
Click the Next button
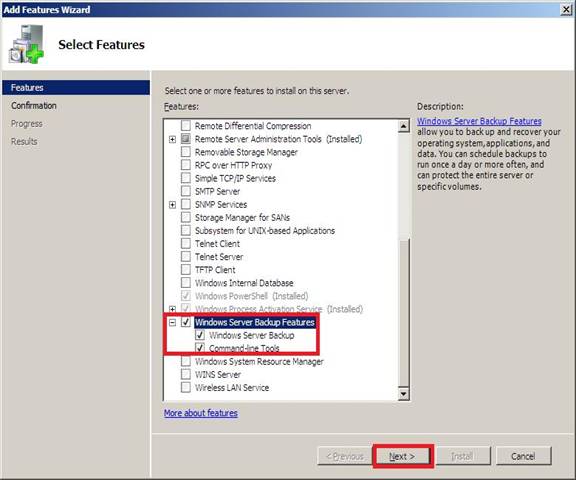402,456
